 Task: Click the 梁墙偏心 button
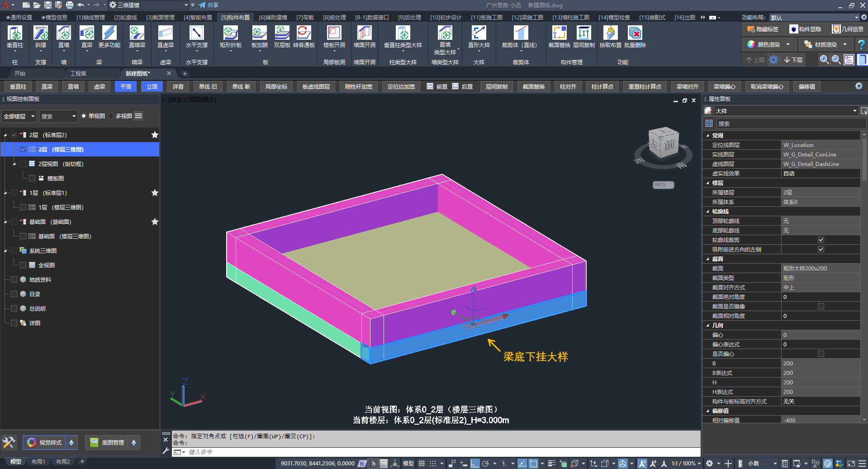725,86
